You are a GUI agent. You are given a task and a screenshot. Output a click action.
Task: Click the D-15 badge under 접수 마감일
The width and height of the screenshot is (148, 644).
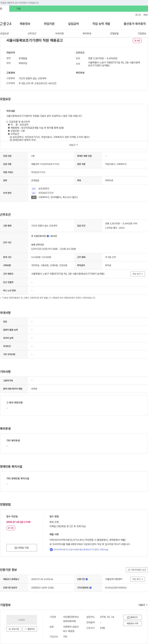coord(11,528)
